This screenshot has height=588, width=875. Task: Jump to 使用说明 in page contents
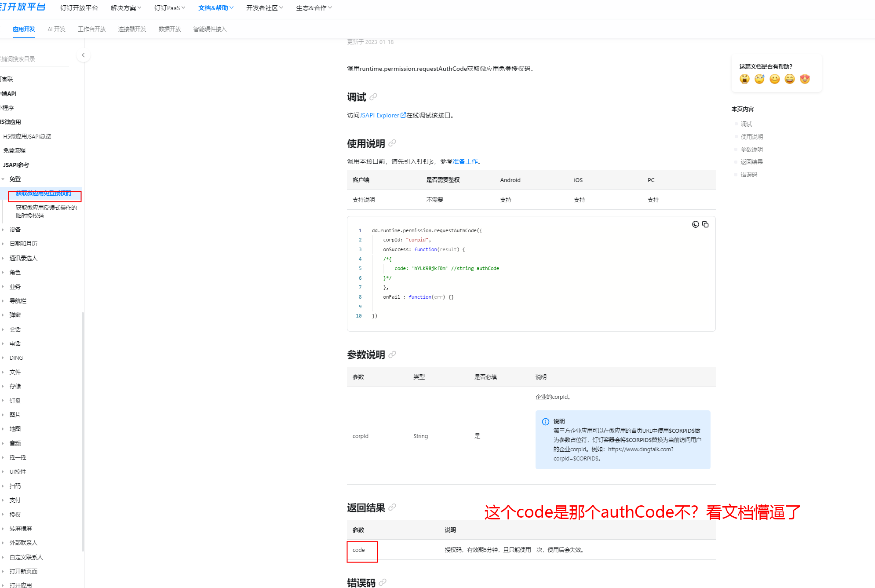pos(751,137)
